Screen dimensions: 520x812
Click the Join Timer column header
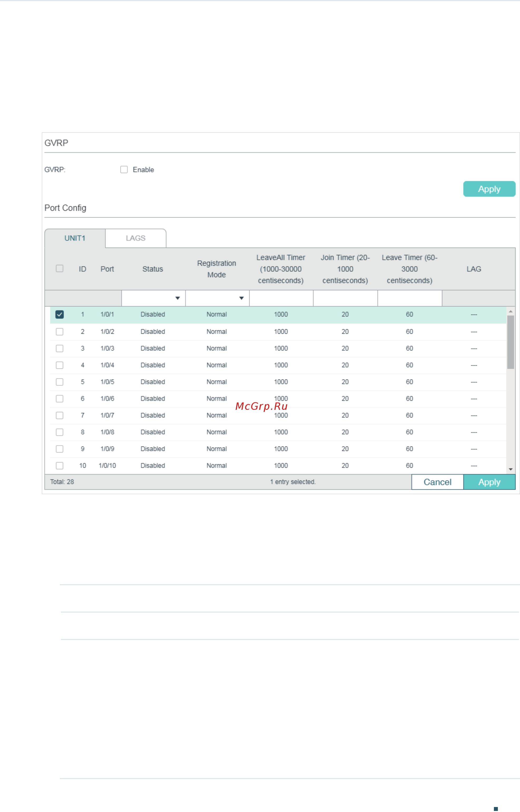point(345,269)
